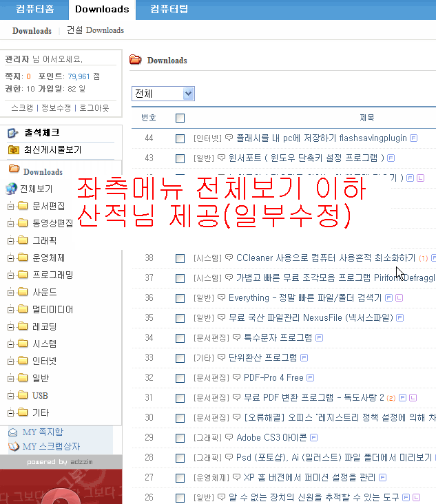The width and height of the screenshot is (436, 504).
Task: Click link icon on row 31
Action: point(413,398)
